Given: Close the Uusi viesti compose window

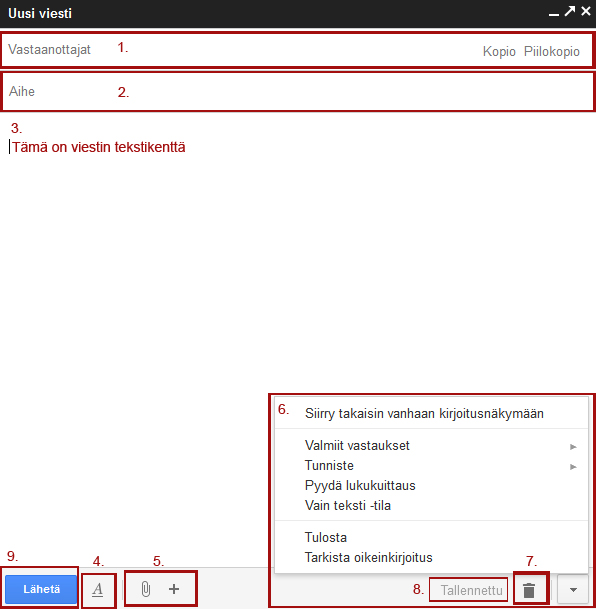Looking at the screenshot, I should click(x=586, y=11).
